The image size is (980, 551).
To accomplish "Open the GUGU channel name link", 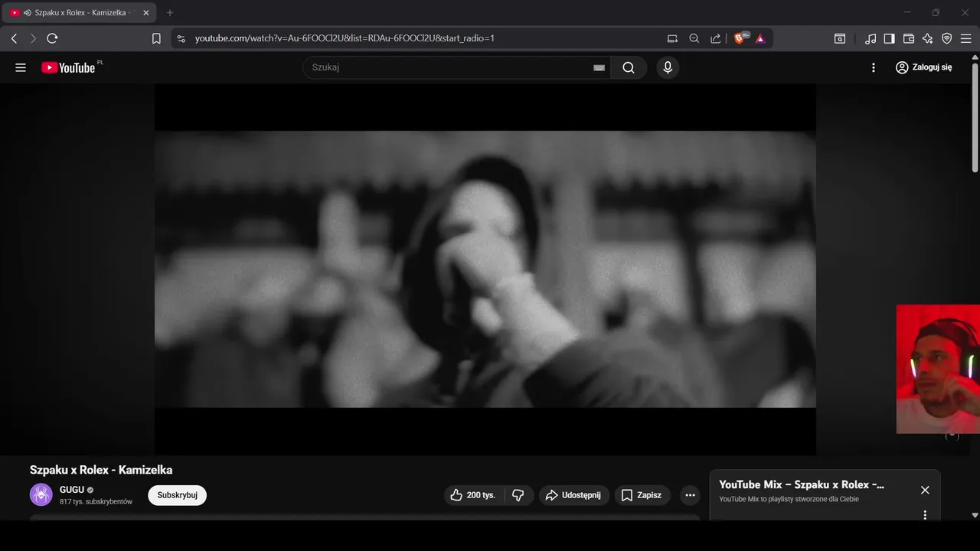I will coord(72,490).
